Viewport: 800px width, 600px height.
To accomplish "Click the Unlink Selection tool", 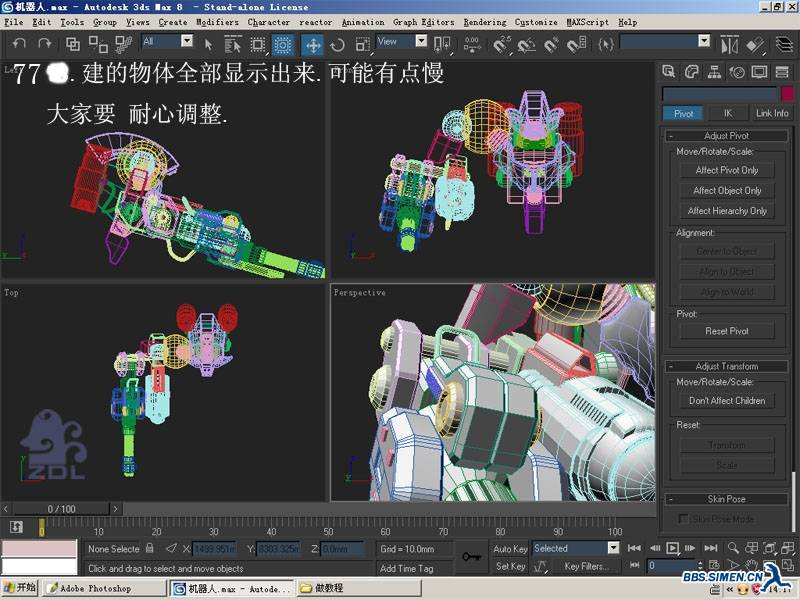I will pyautogui.click(x=98, y=44).
